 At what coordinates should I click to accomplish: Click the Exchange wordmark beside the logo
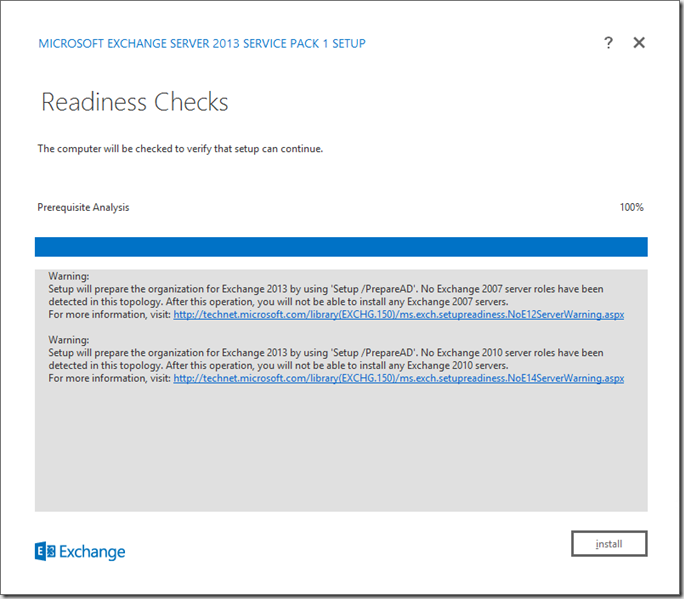[92, 551]
